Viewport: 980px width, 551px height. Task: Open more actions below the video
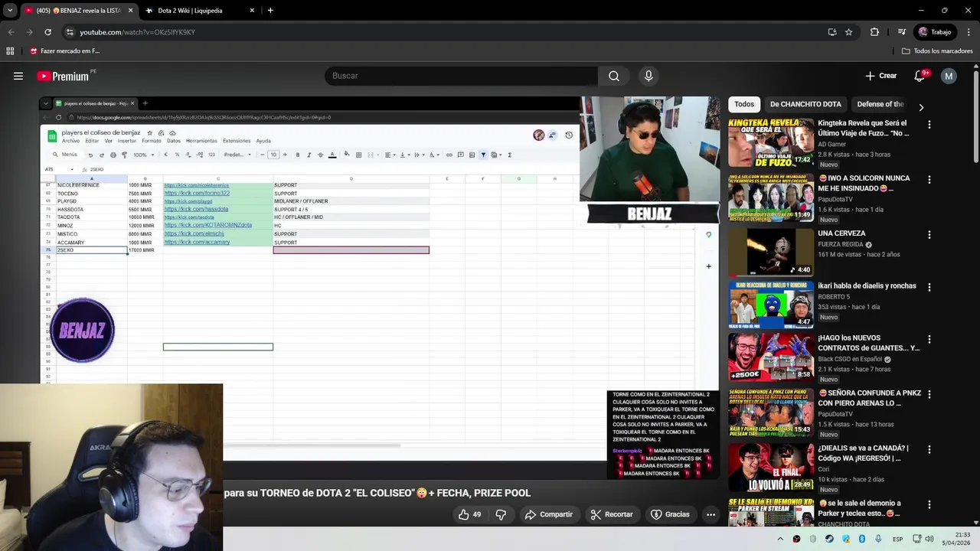[x=710, y=514]
